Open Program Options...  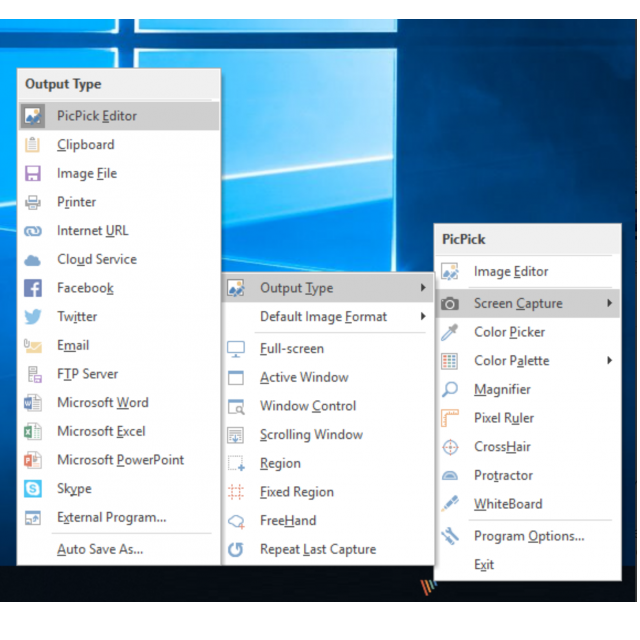click(528, 536)
